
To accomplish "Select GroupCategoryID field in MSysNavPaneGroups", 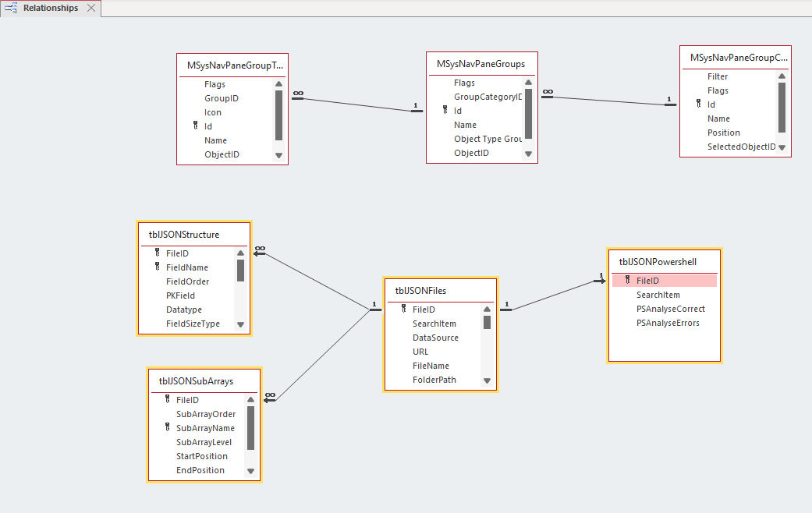I will click(488, 97).
